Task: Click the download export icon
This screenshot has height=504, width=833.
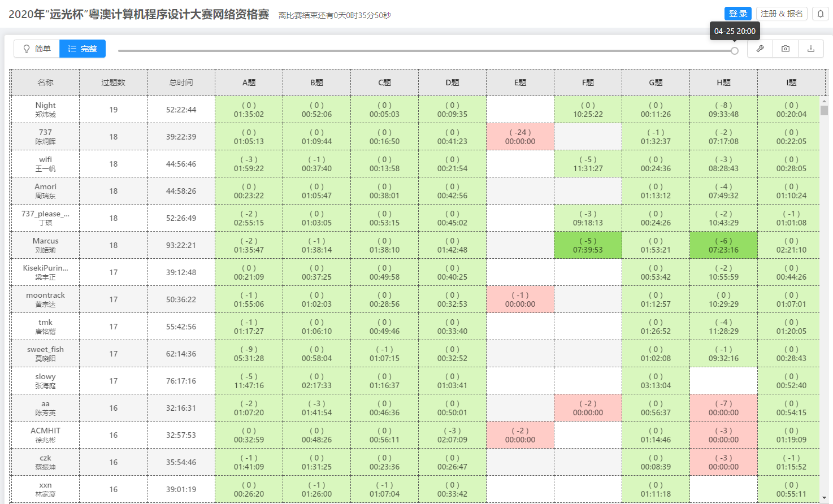Action: (811, 49)
